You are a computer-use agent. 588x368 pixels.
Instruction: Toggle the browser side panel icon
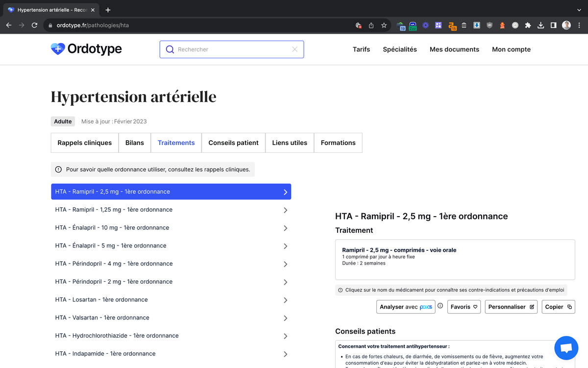(x=553, y=25)
